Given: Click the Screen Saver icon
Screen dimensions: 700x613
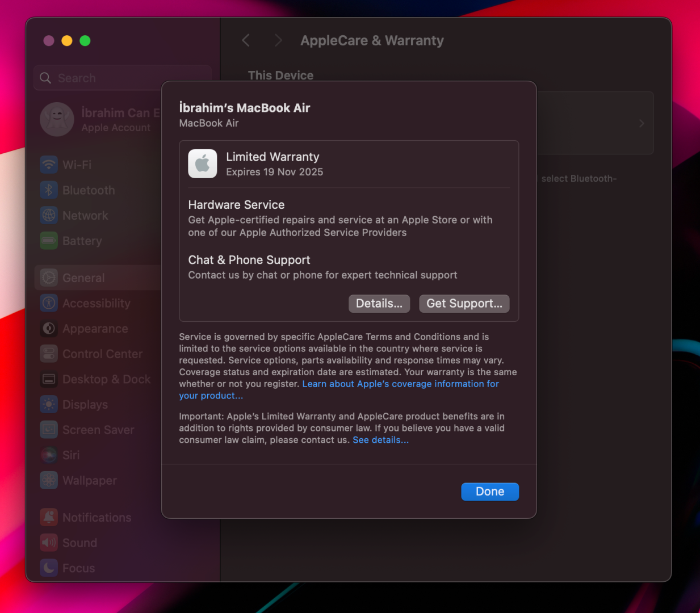Looking at the screenshot, I should 49,430.
